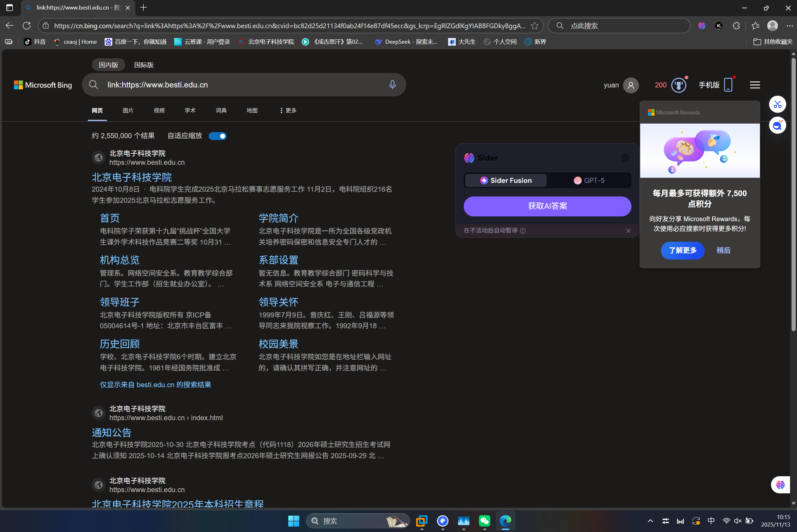This screenshot has height=532, width=797.
Task: Open WeChat from the taskbar
Action: point(484,522)
